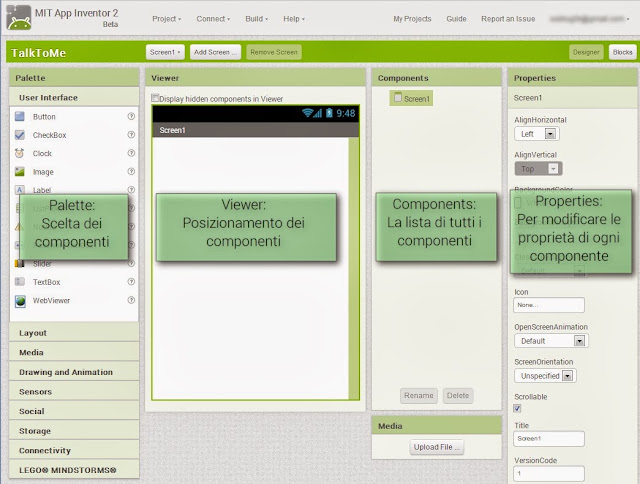Image resolution: width=640 pixels, height=484 pixels.
Task: Click the Icon property field None
Action: [x=549, y=305]
